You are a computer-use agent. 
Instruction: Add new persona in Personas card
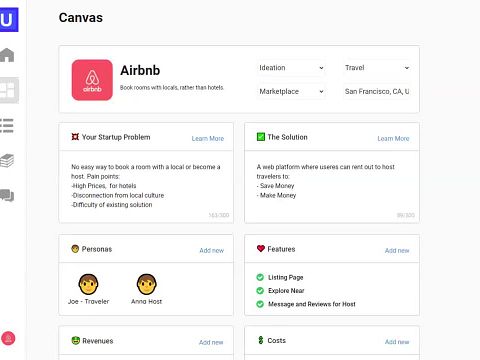pos(212,250)
